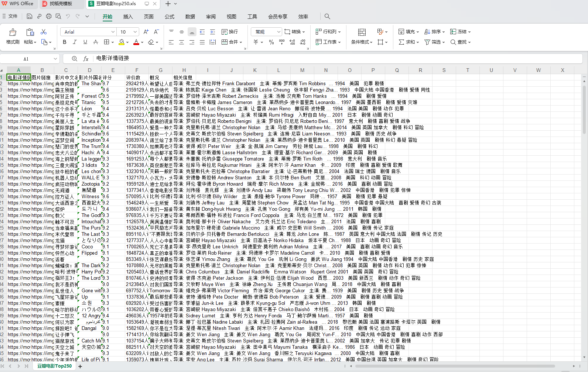Click the Paste (粘贴) clipboard icon

[30, 32]
